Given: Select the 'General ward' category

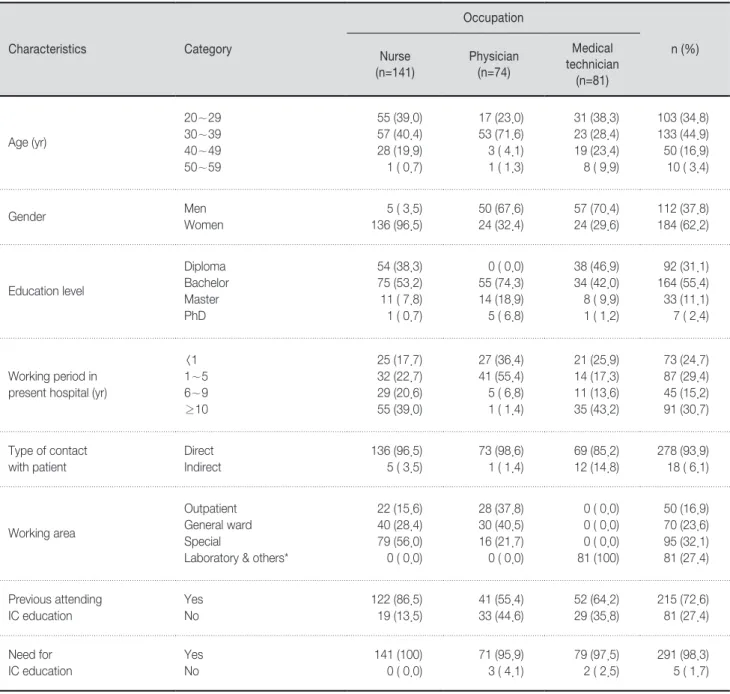Looking at the screenshot, I should click(218, 525).
